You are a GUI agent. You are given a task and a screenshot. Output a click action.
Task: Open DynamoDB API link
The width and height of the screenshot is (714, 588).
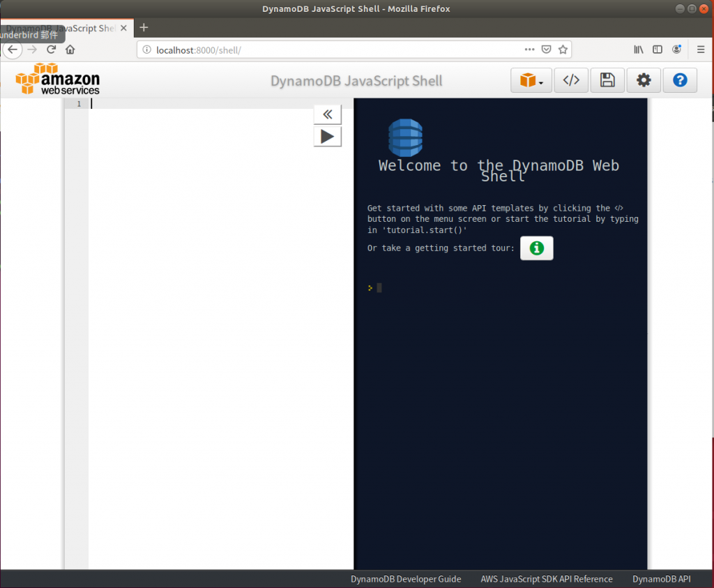[661, 579]
